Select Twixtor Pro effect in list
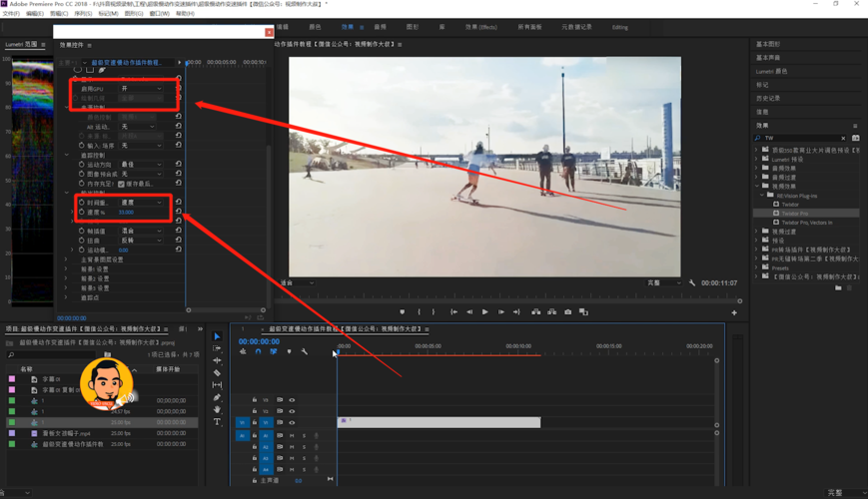The image size is (868, 499). [x=795, y=214]
